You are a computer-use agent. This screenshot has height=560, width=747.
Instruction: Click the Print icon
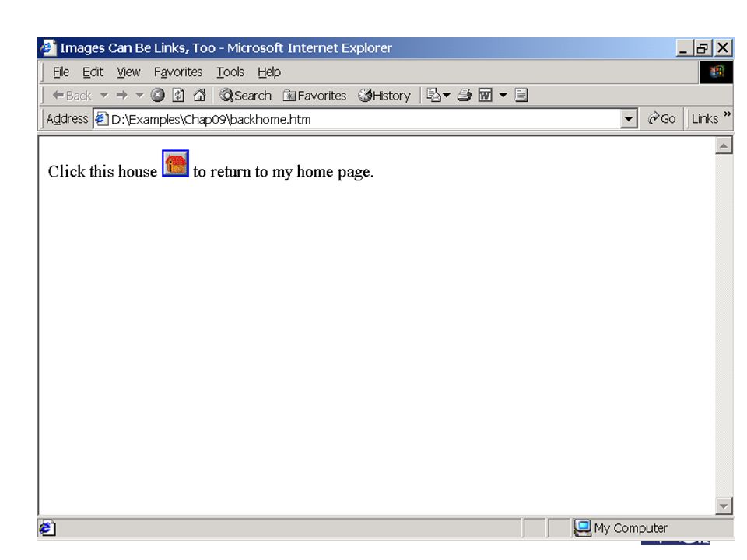[x=464, y=95]
